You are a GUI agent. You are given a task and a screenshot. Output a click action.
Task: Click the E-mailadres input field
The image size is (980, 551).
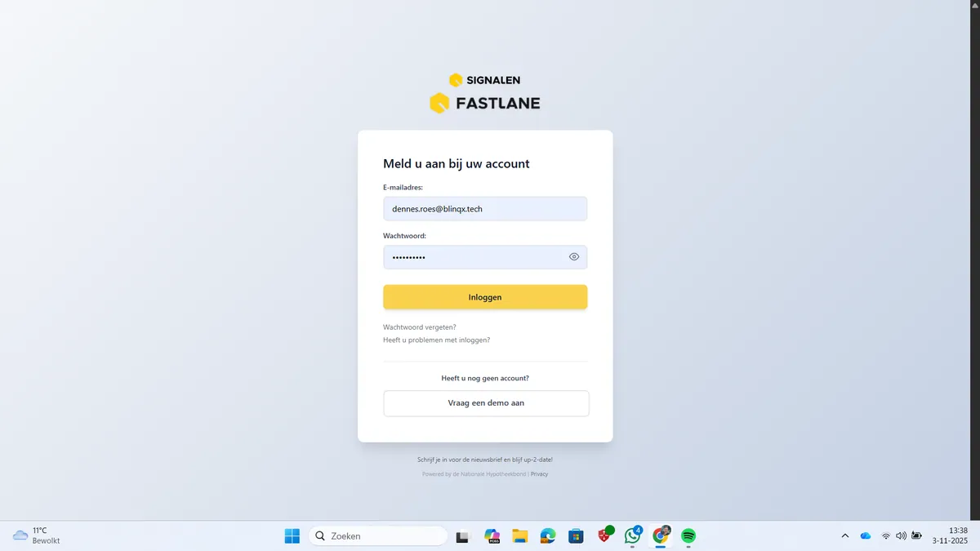pyautogui.click(x=485, y=209)
